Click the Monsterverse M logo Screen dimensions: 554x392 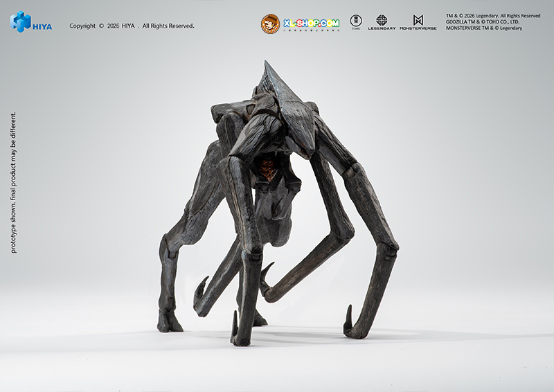pyautogui.click(x=418, y=20)
